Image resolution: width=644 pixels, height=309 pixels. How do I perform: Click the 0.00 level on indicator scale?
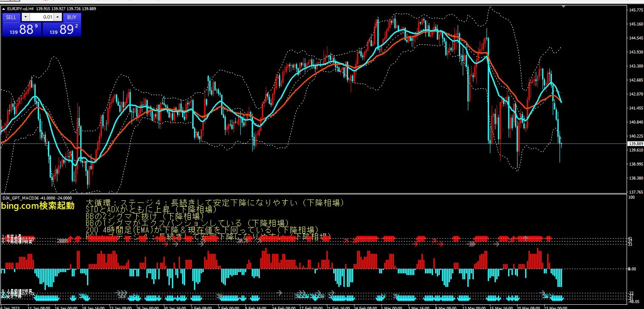tap(632, 269)
